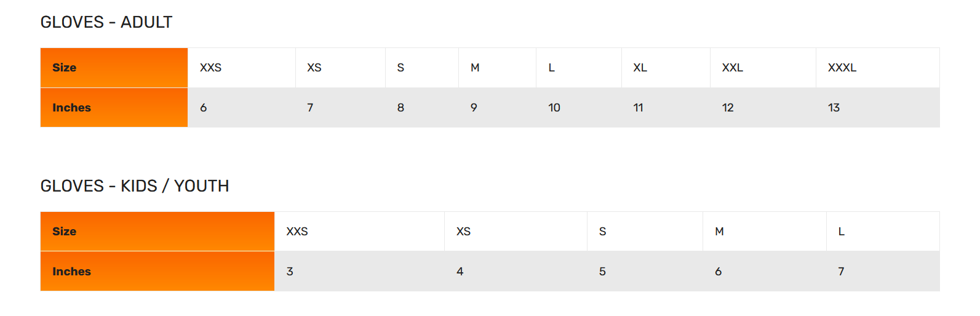Screen dimensions: 980x316
Task: Click the GLOVES - ADULT heading
Action: point(106,22)
